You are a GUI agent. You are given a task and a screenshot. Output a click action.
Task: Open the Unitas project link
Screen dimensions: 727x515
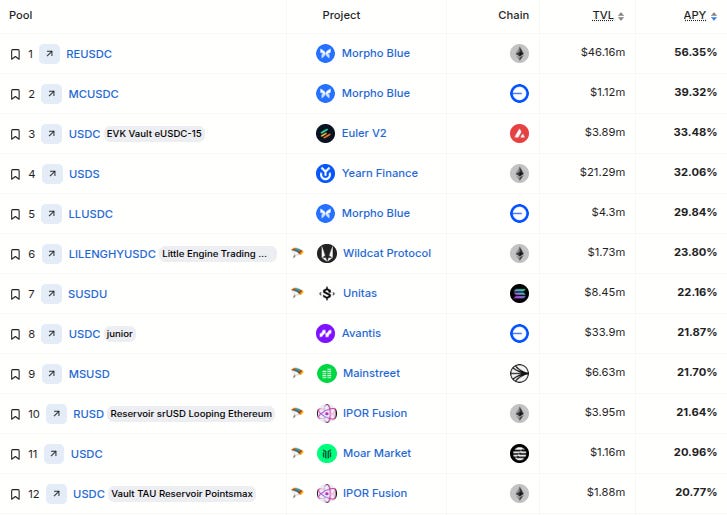(360, 293)
